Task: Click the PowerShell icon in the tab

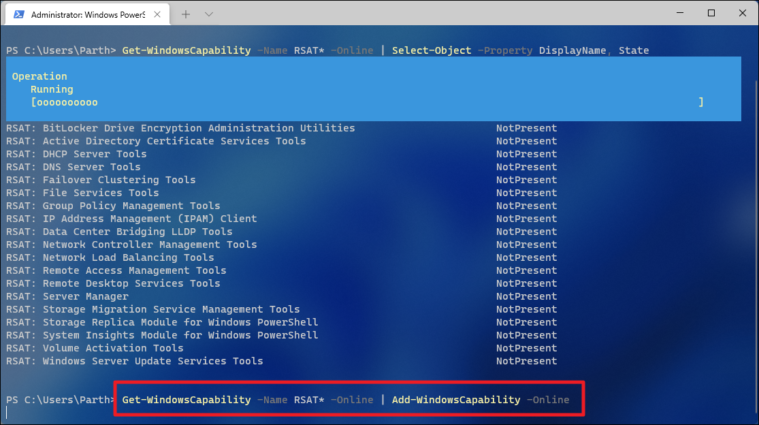Action: pyautogui.click(x=19, y=14)
